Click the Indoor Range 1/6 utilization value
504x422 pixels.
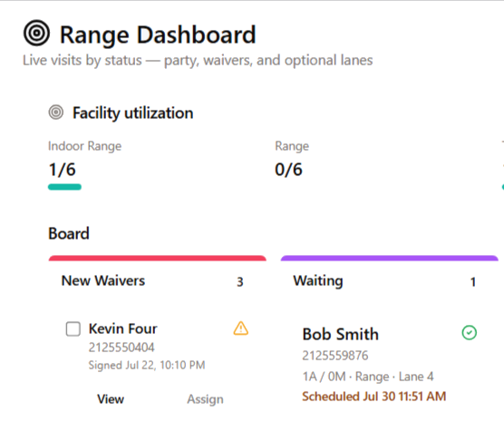[x=62, y=170]
